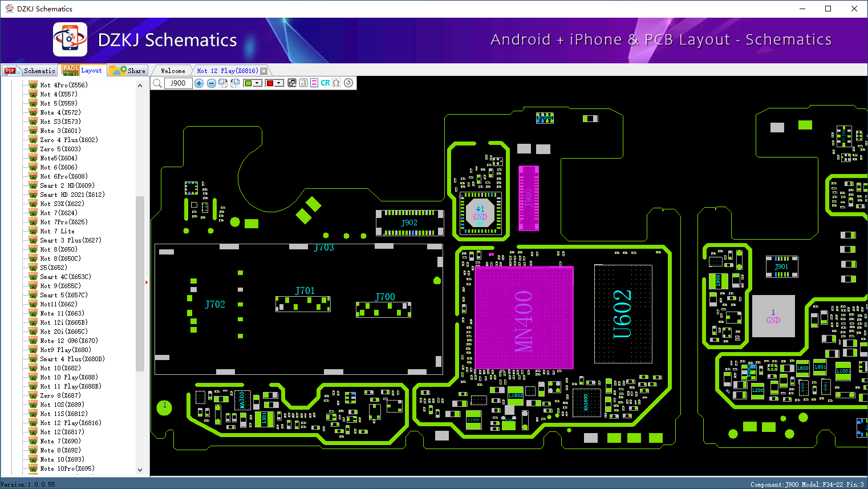Viewport: 868px width, 489px height.
Task: Click the pink bars toolbar icon
Action: point(314,83)
